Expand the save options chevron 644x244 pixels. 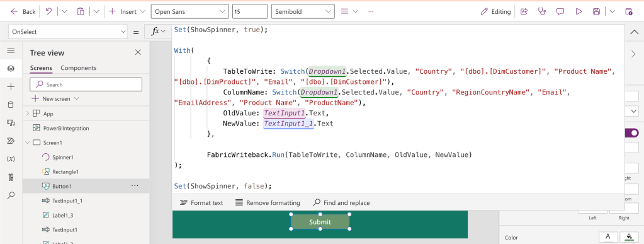(x=613, y=11)
